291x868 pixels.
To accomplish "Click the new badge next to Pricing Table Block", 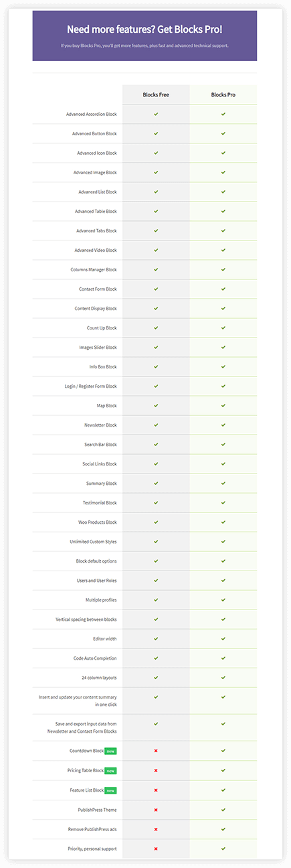I will click(110, 770).
